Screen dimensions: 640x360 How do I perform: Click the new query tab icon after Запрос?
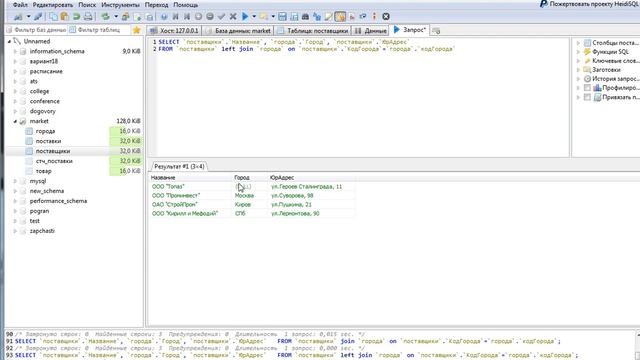tap(436, 31)
